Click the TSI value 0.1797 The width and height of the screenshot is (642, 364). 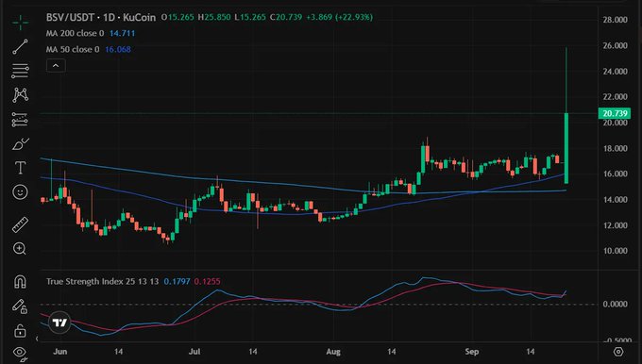(x=177, y=281)
